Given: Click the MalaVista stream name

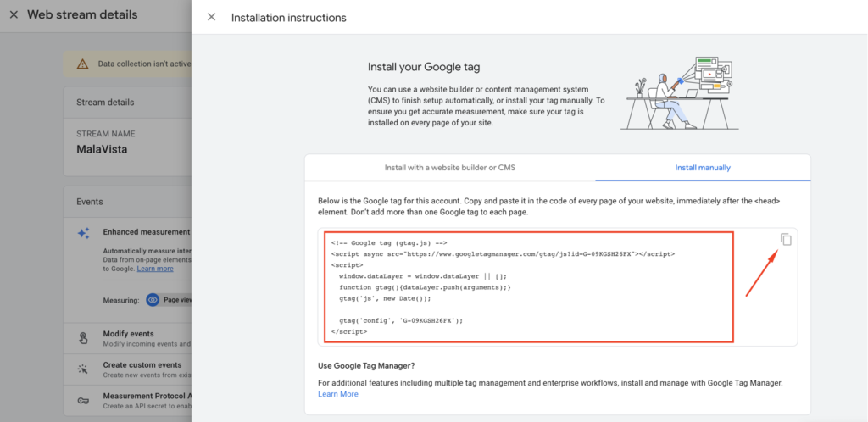Looking at the screenshot, I should click(102, 149).
